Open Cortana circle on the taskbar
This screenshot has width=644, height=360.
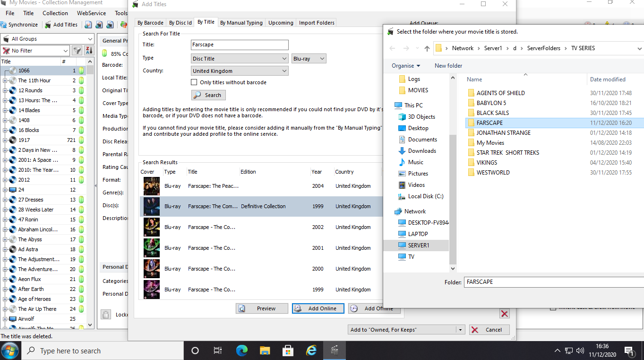195,351
